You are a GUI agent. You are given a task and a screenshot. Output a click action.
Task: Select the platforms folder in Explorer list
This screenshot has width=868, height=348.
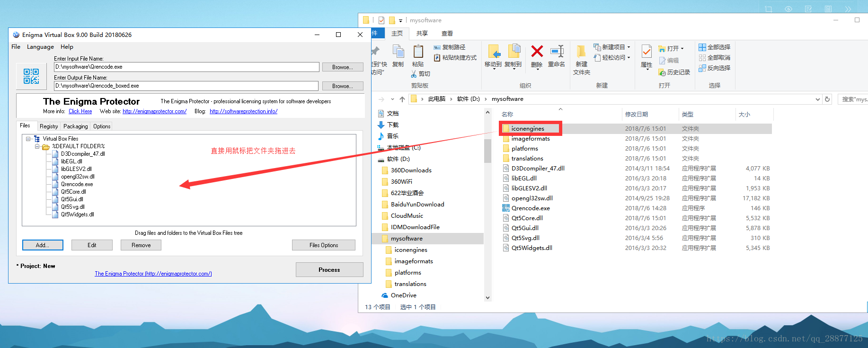tap(524, 149)
